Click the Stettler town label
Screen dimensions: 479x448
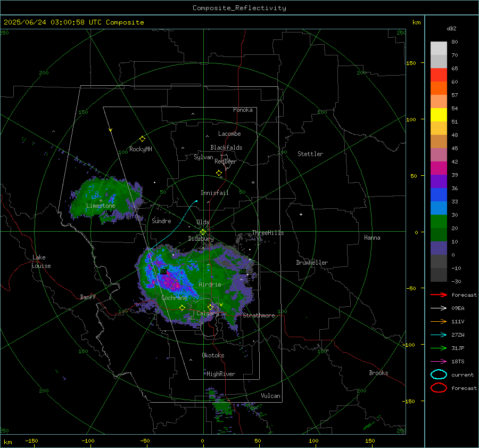pos(310,154)
